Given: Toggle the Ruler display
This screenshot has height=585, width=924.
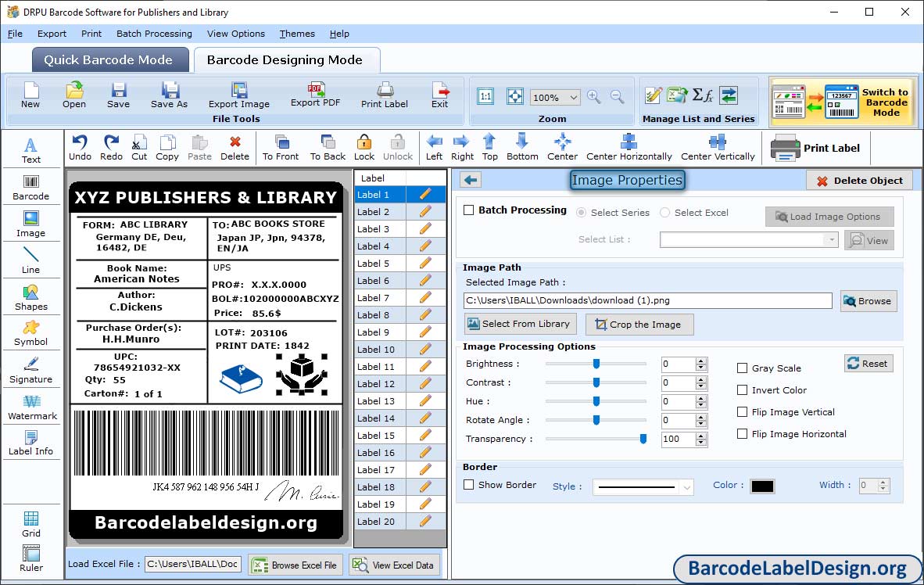Looking at the screenshot, I should [30, 558].
